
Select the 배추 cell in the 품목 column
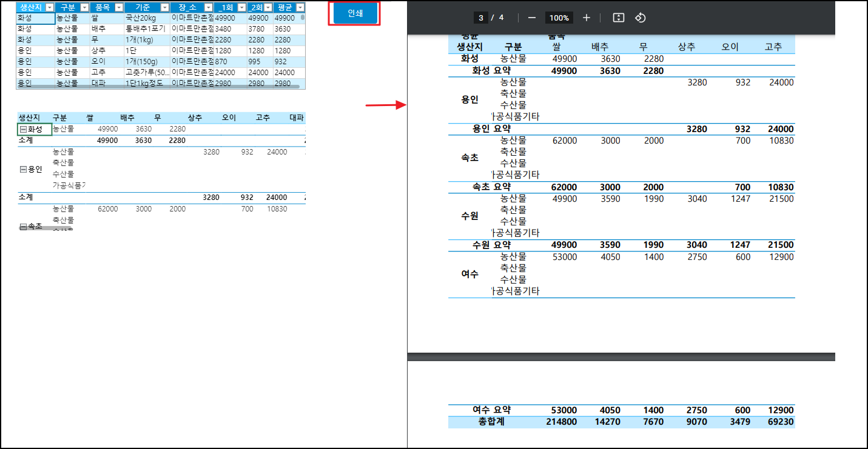pyautogui.click(x=99, y=29)
